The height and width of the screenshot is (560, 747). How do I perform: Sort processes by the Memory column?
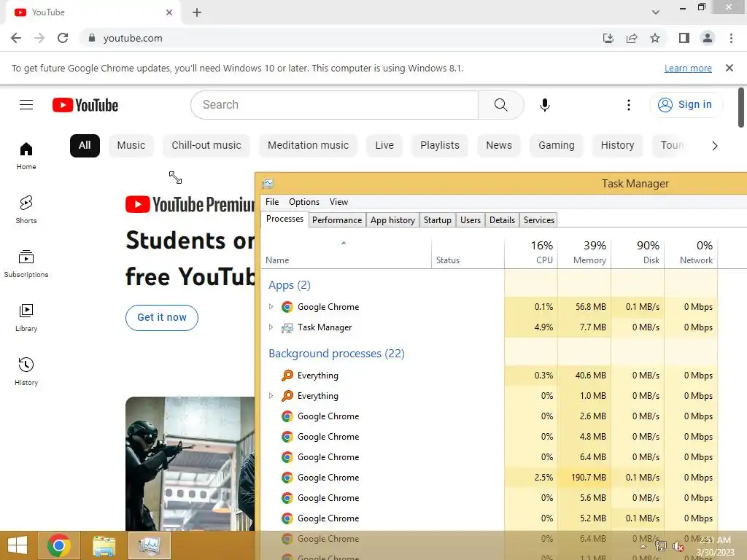[x=584, y=252]
